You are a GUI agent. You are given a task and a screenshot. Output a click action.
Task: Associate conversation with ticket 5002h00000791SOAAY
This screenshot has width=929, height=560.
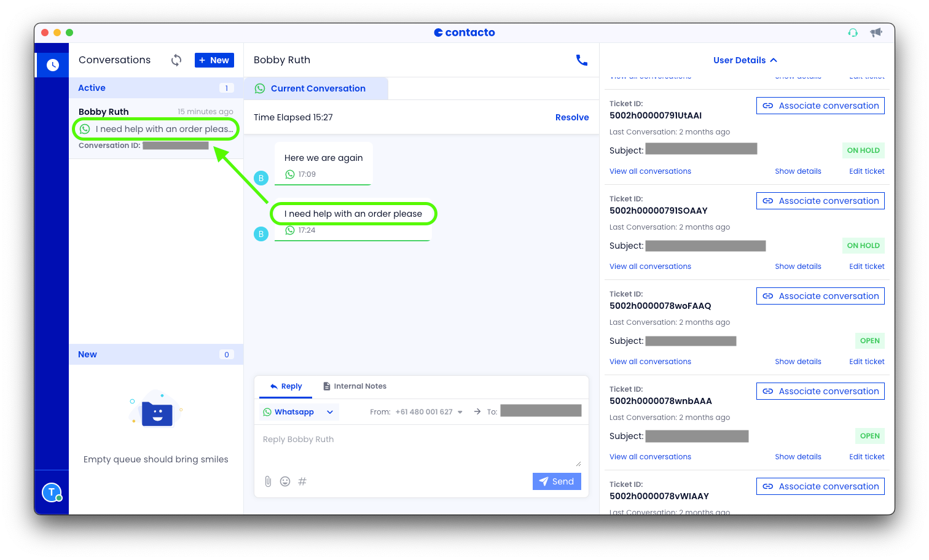tap(820, 201)
